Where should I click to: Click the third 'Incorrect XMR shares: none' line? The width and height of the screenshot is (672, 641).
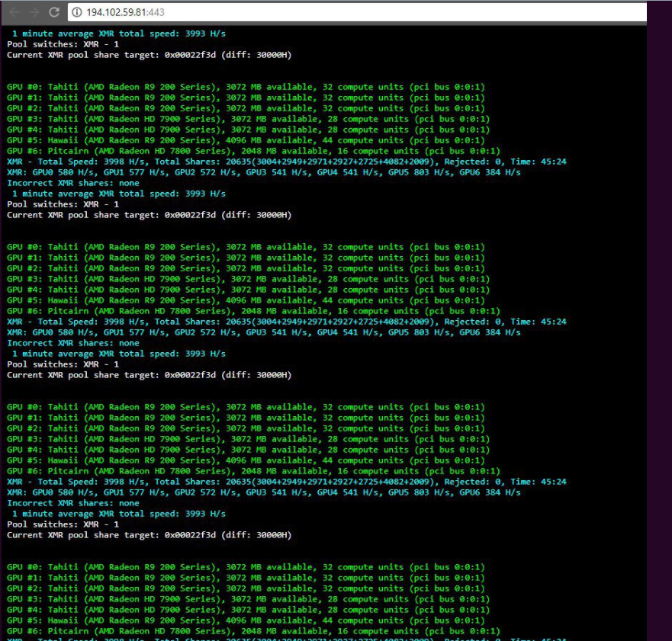73,503
